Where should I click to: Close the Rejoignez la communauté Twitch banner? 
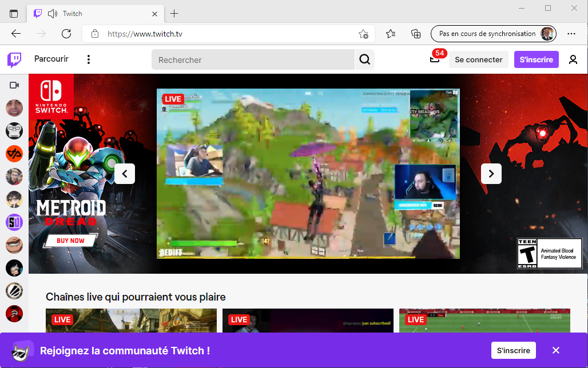click(556, 350)
